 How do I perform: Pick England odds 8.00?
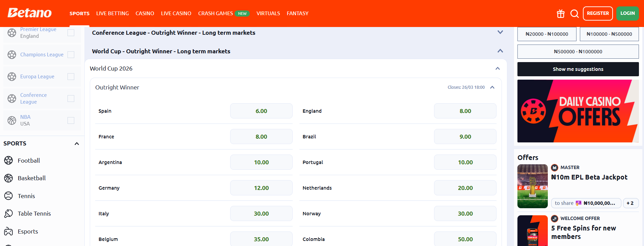[x=465, y=111]
